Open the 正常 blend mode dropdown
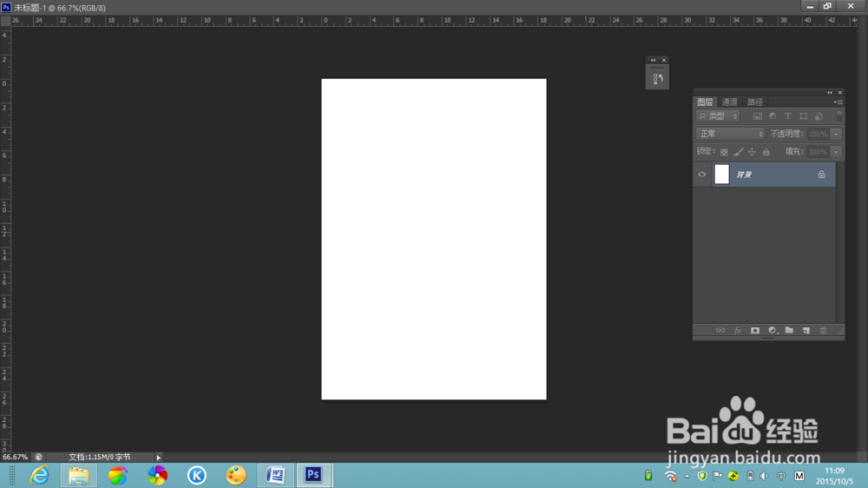Viewport: 868px width, 488px height. pos(730,134)
